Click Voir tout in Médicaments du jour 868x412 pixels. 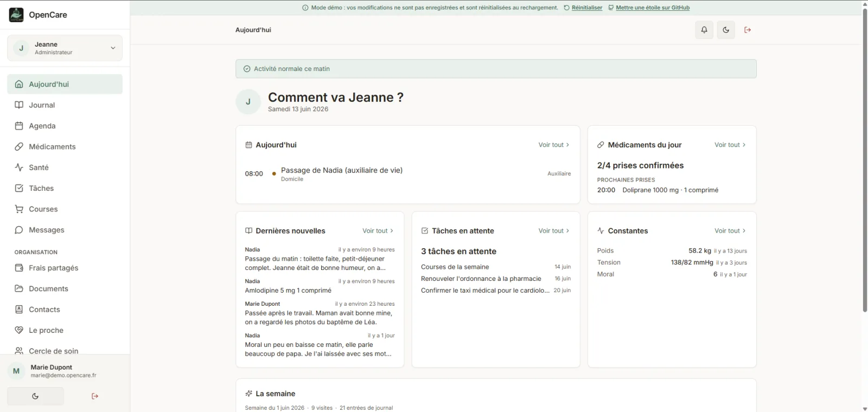coord(730,145)
